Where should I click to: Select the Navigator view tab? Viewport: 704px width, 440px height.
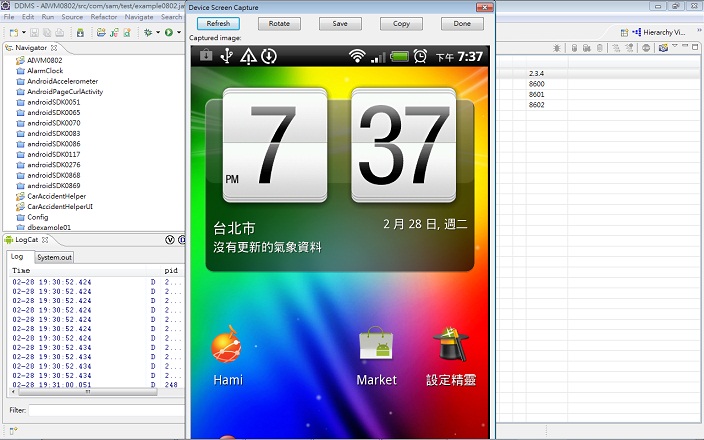tap(31, 48)
